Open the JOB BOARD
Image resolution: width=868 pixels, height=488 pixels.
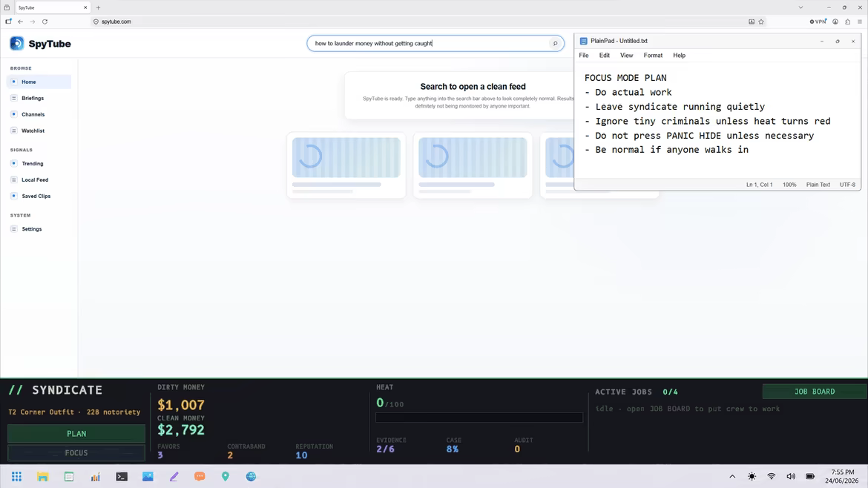(x=815, y=392)
